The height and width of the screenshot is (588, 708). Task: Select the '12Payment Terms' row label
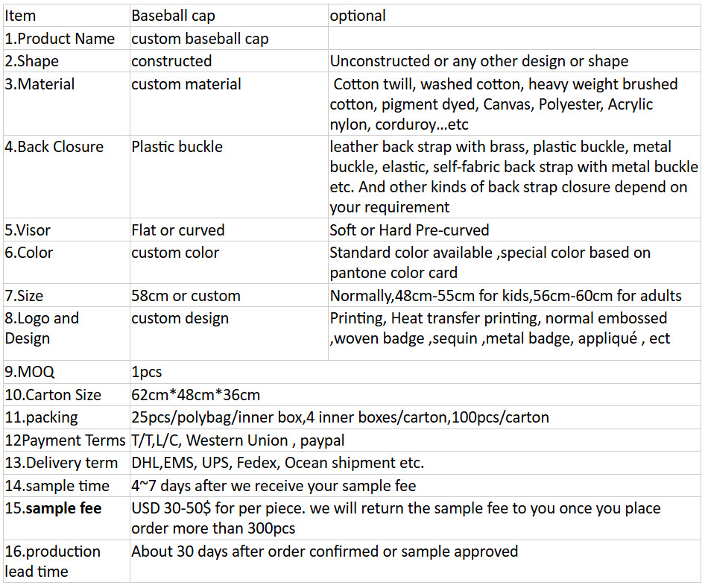(x=65, y=440)
